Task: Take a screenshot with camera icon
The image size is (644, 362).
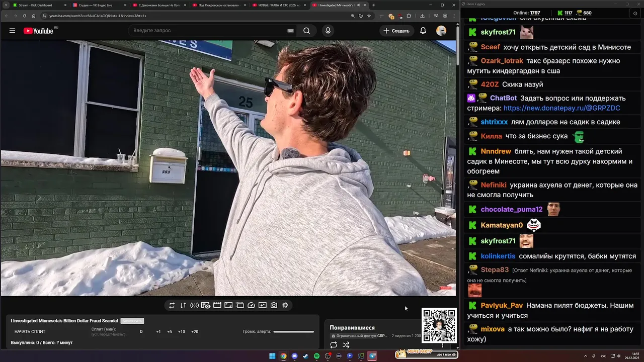Action: tap(274, 305)
